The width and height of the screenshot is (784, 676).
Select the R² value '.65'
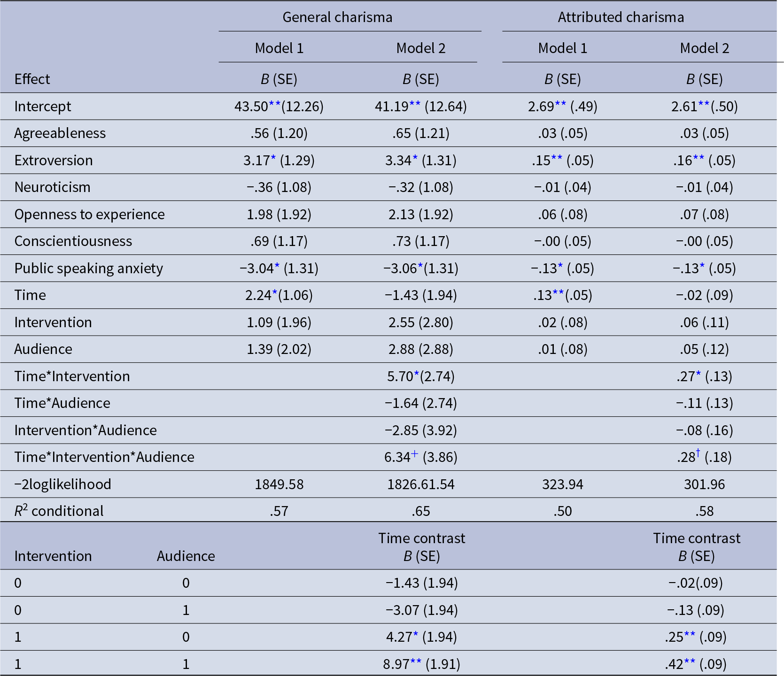pos(421,511)
